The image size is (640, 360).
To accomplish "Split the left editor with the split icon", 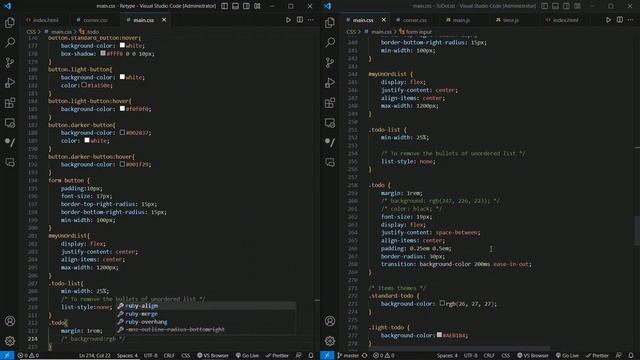I will tap(300, 20).
